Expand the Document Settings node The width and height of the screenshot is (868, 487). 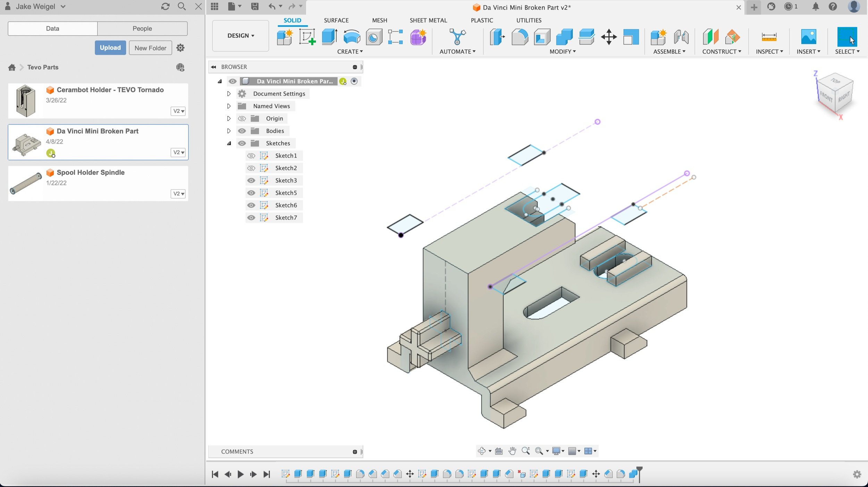pos(229,94)
